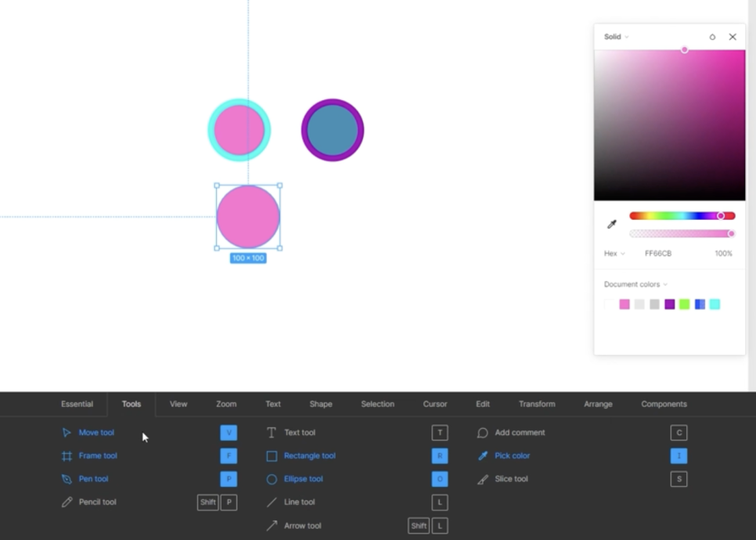The width and height of the screenshot is (756, 540).
Task: Click the F shortcut key for Frame tool
Action: (229, 455)
